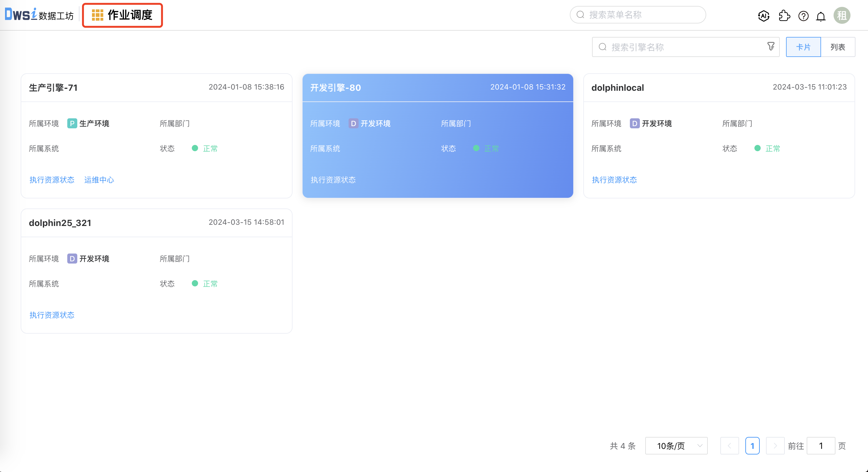Click the grid icon beside 作业调度
The image size is (868, 472).
pos(97,15)
